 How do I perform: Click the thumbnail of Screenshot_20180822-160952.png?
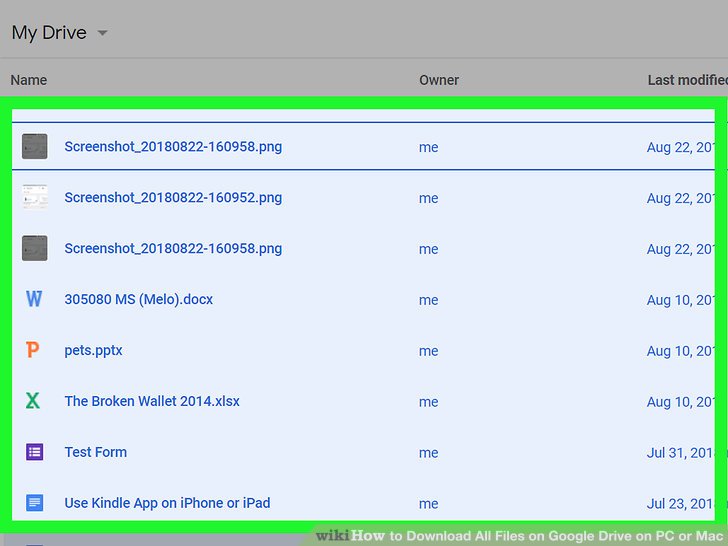point(35,197)
